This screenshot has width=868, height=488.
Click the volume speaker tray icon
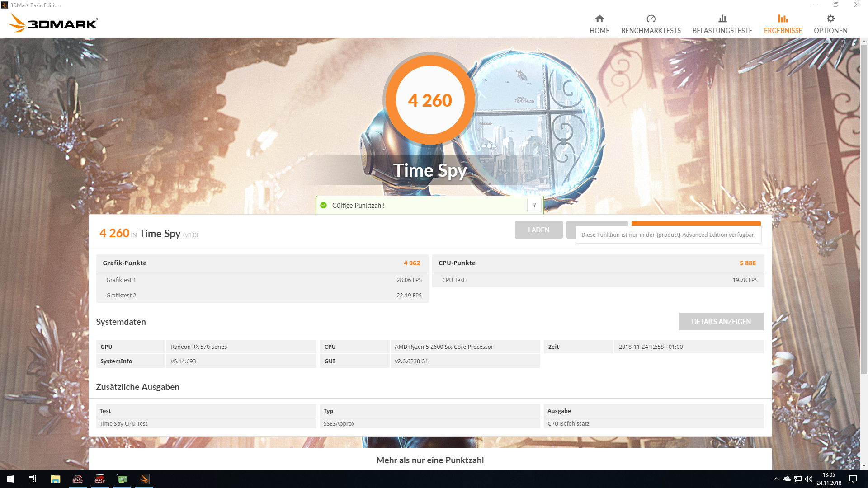click(808, 479)
